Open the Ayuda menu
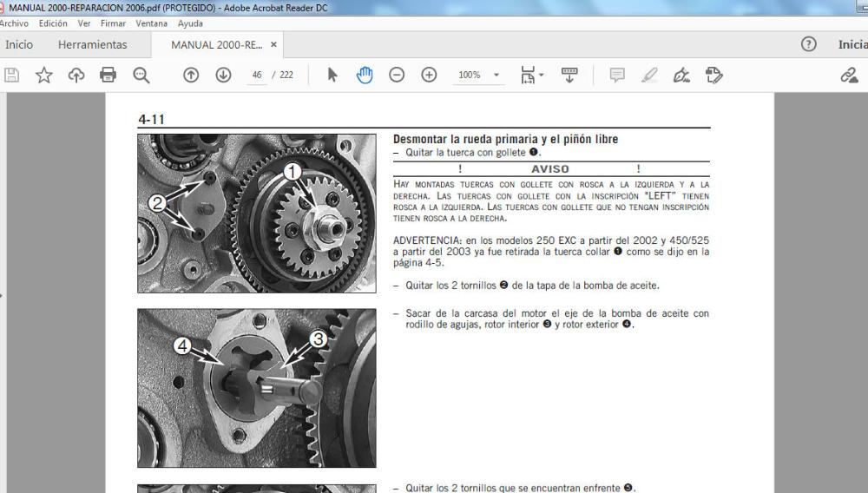The width and height of the screenshot is (868, 493). click(190, 23)
